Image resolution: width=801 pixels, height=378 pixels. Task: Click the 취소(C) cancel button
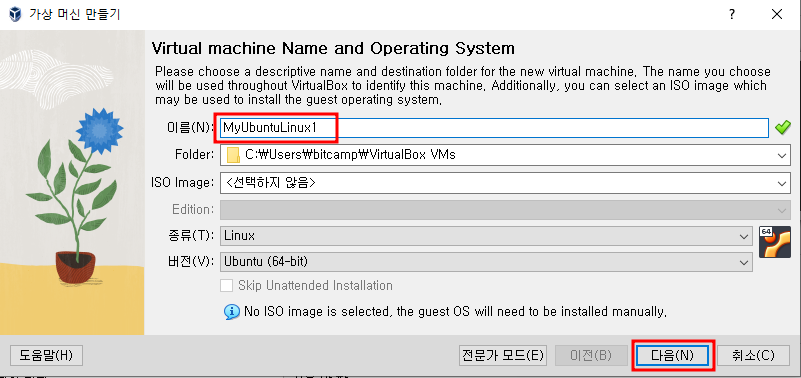point(753,355)
